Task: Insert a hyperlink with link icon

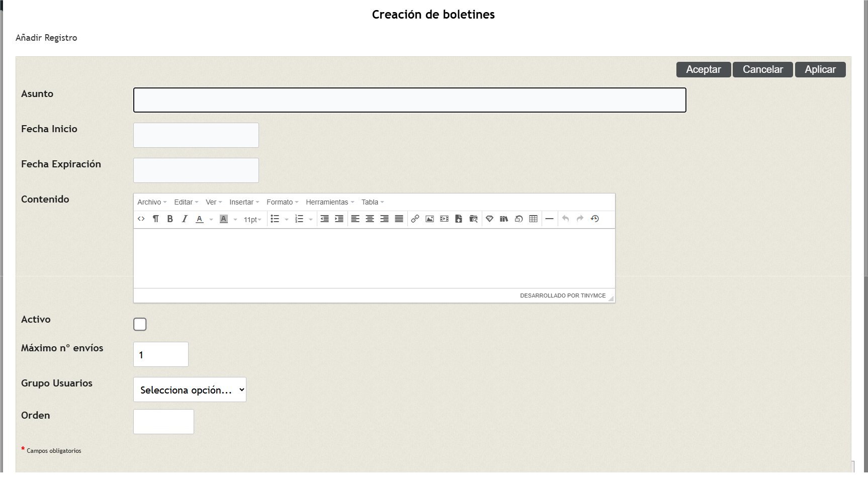Action: pyautogui.click(x=415, y=219)
